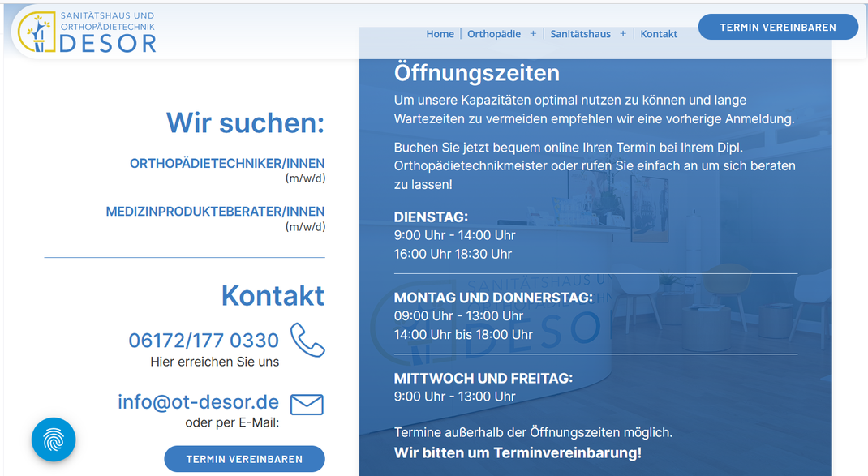Call the phone number 06172/177 0330

coord(203,341)
